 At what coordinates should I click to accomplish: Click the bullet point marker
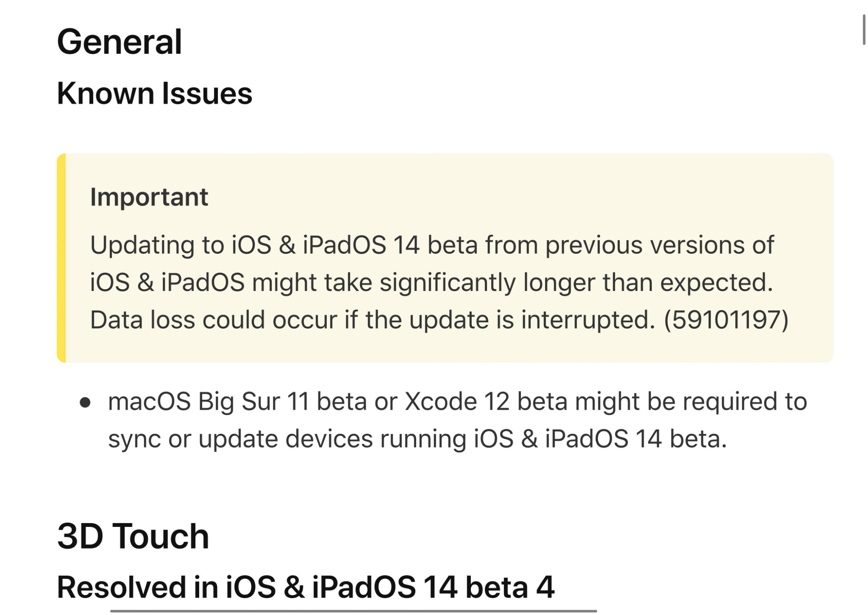pos(85,402)
